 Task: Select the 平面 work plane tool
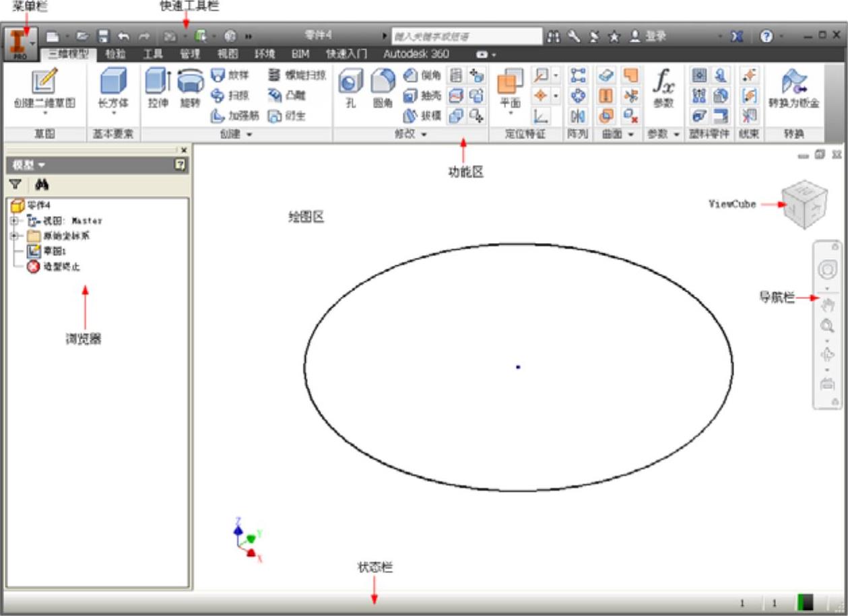(511, 88)
